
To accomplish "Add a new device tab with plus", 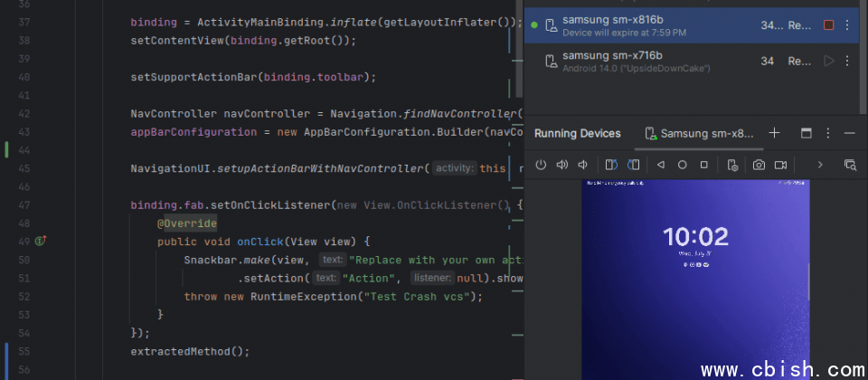I will pyautogui.click(x=774, y=133).
